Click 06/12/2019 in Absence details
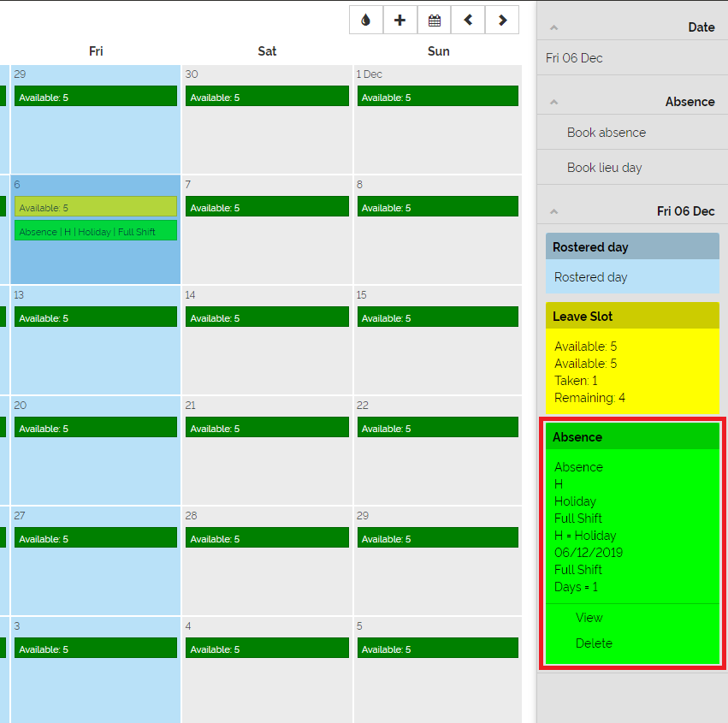Image resolution: width=728 pixels, height=723 pixels. (x=589, y=553)
